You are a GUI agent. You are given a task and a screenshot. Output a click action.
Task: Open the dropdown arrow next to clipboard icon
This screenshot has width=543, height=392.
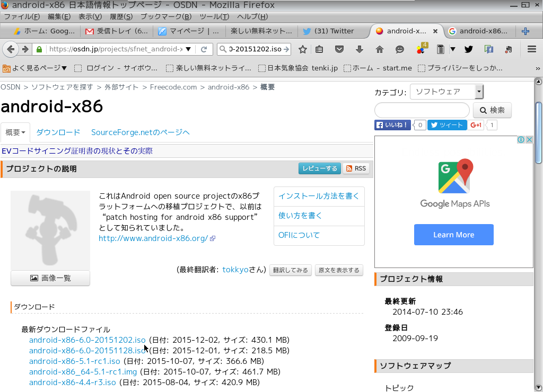tap(453, 49)
